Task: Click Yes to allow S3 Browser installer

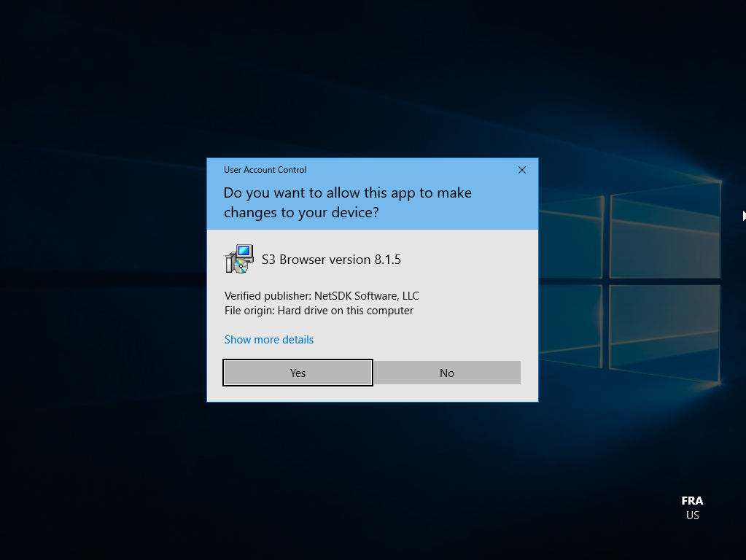Action: (x=298, y=373)
